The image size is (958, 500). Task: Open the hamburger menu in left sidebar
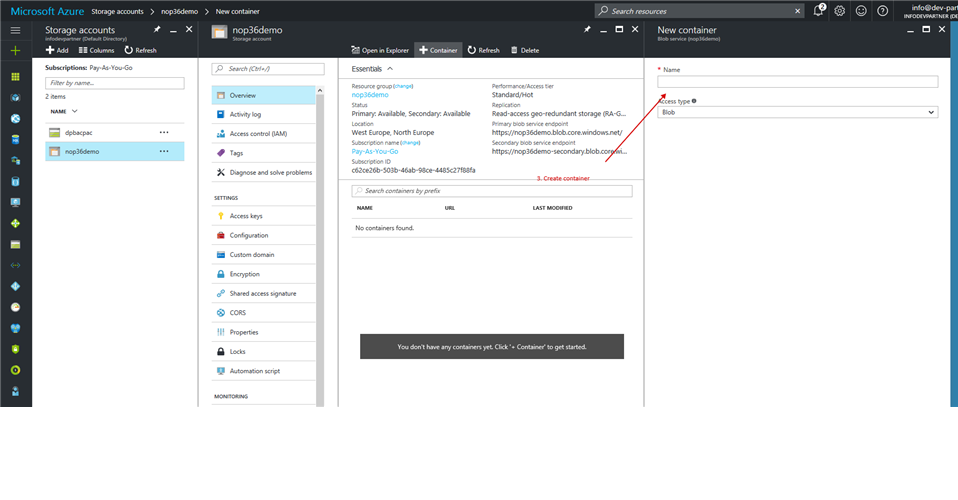[x=15, y=30]
